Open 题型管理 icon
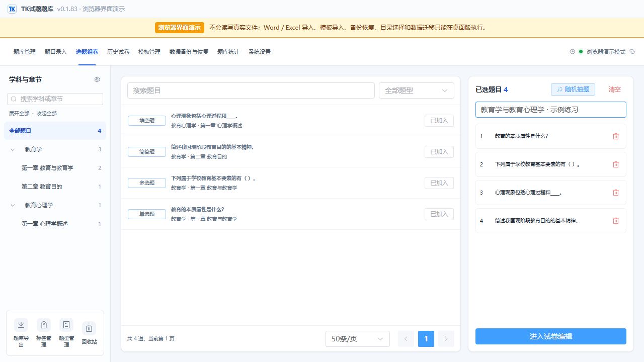Screen dimensions: 644x362 [66, 324]
